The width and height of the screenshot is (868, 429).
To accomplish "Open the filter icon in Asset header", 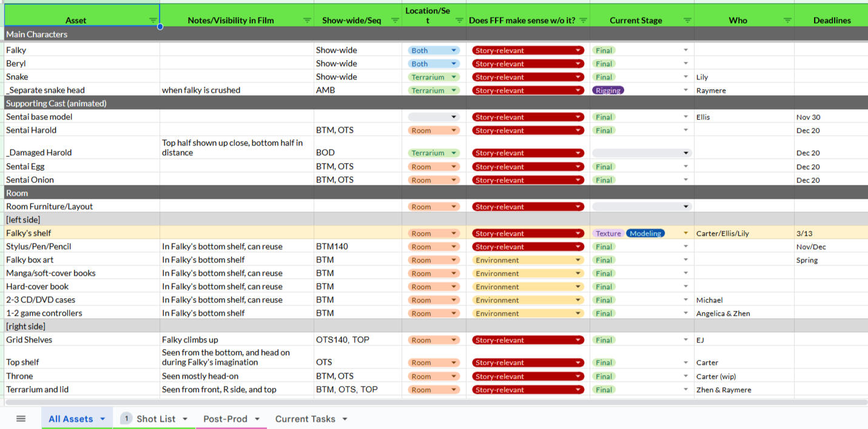I will pyautogui.click(x=153, y=21).
